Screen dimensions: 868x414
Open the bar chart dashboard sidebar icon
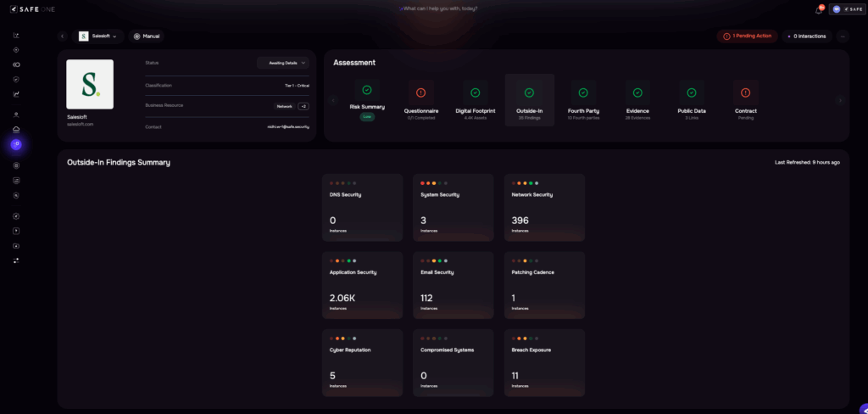tap(16, 36)
